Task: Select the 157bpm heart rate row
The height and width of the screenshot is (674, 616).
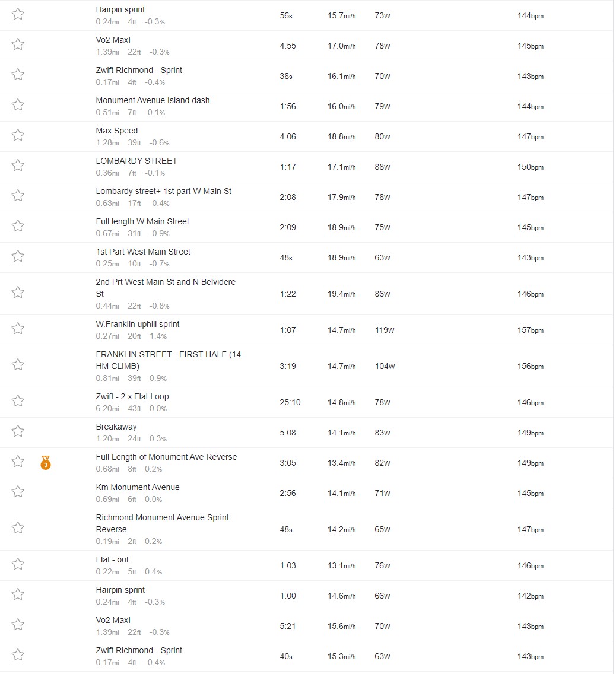Action: pyautogui.click(x=531, y=330)
